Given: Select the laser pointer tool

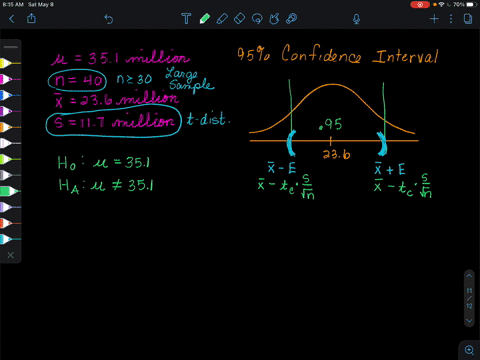Looking at the screenshot, I should (292, 19).
